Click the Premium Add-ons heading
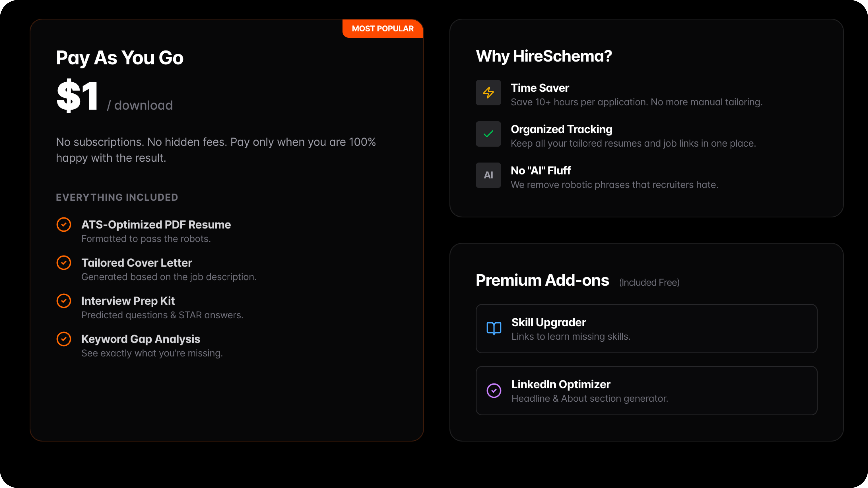 click(542, 280)
